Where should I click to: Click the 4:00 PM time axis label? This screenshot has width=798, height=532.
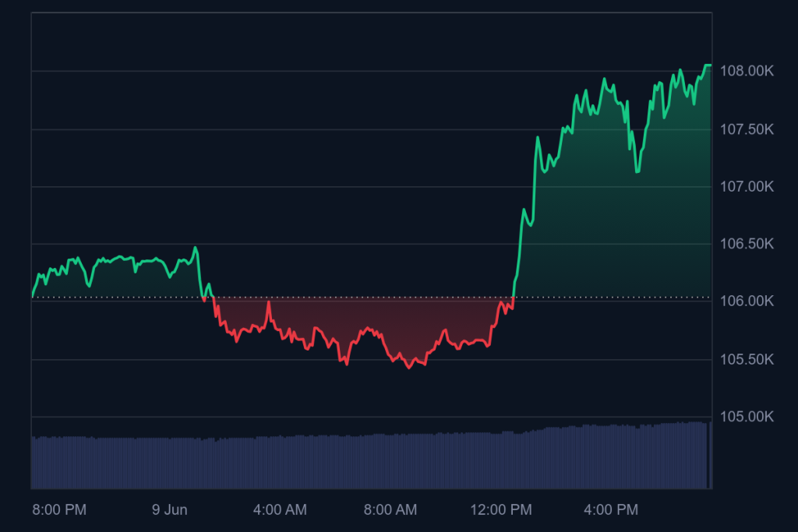[x=611, y=510]
